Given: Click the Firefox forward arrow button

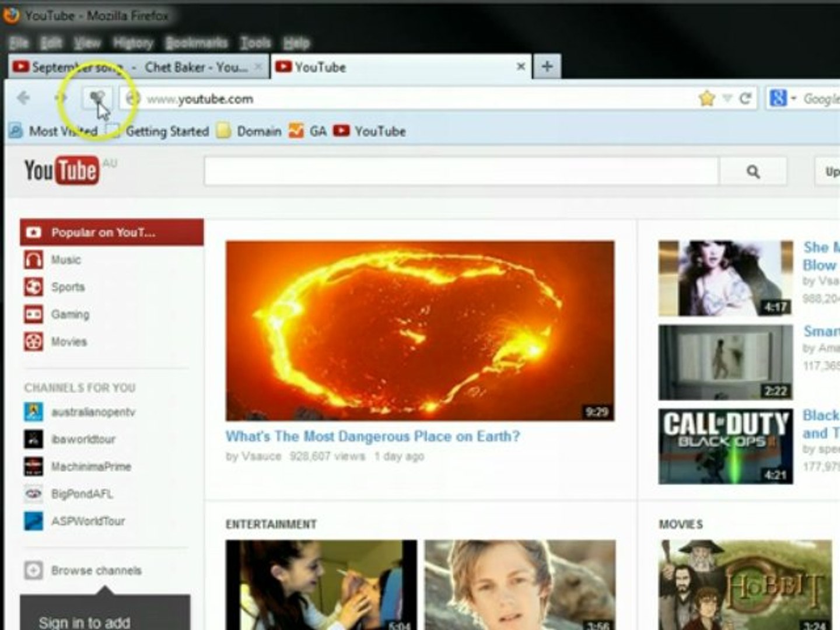Looking at the screenshot, I should click(61, 98).
